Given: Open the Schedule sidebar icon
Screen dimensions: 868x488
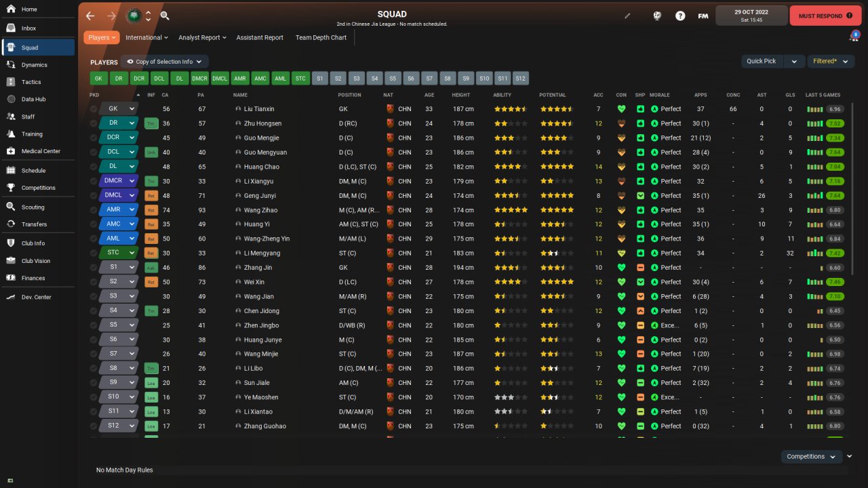Looking at the screenshot, I should (11, 171).
